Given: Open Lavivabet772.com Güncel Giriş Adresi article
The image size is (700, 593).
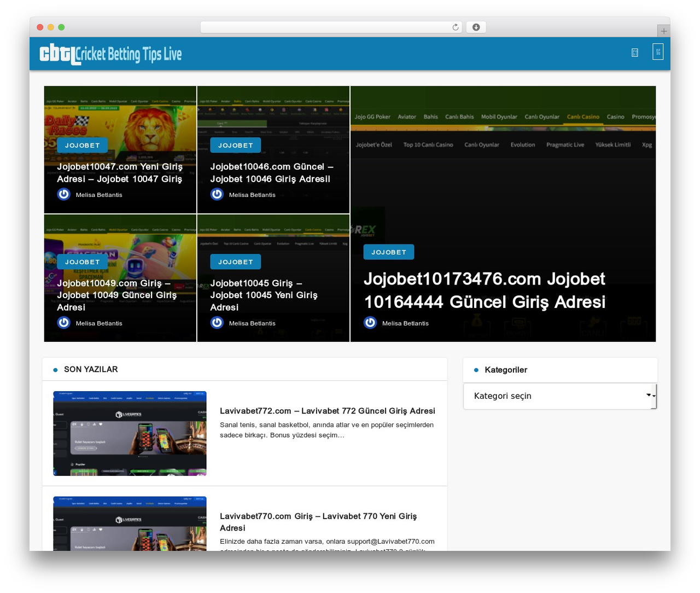Looking at the screenshot, I should (x=328, y=411).
